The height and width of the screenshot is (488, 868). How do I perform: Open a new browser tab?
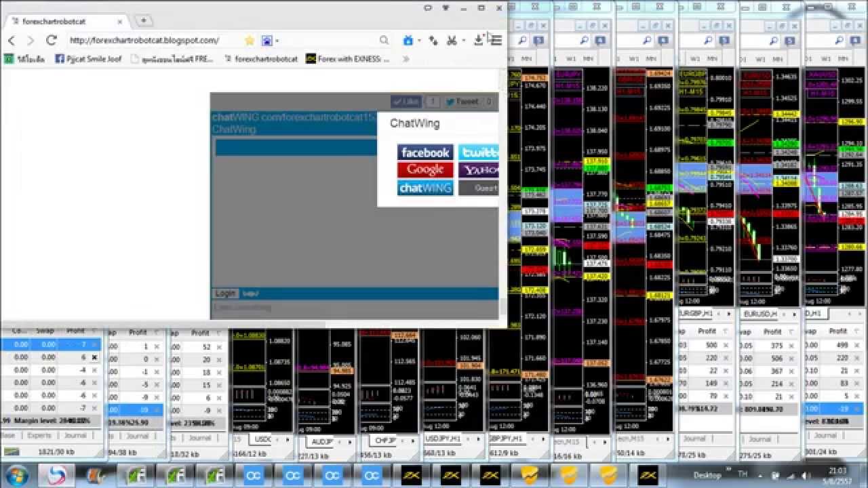pos(144,20)
